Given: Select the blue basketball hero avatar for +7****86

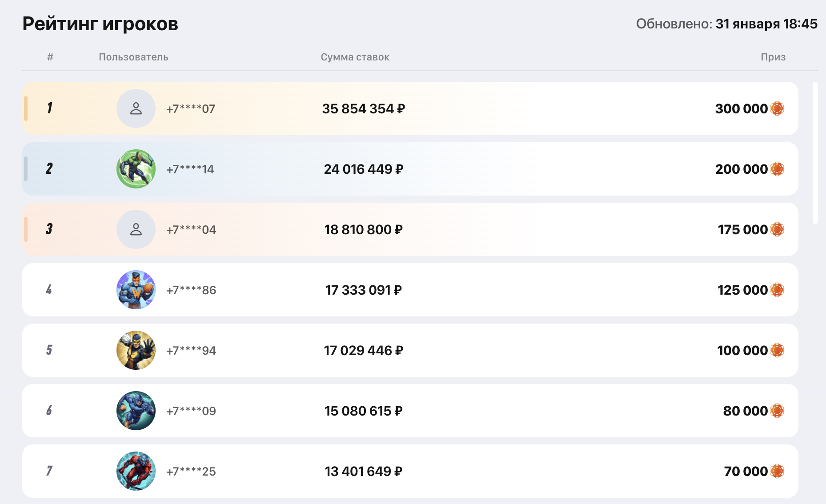Looking at the screenshot, I should pyautogui.click(x=136, y=290).
